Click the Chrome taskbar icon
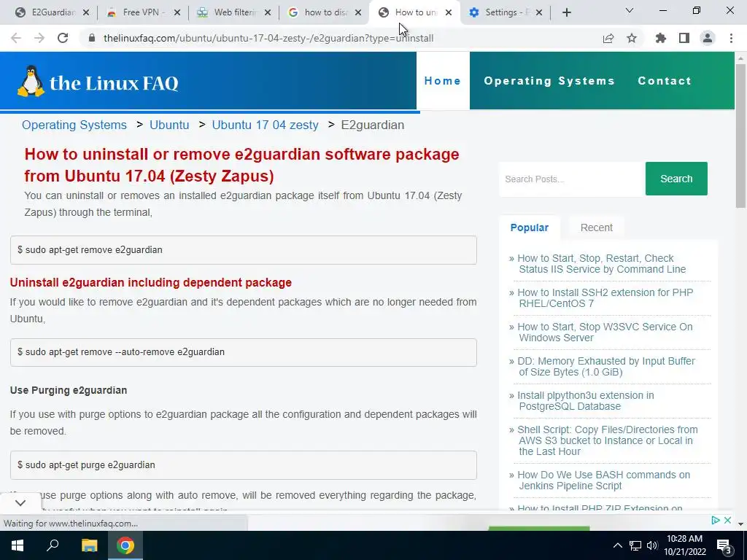Image resolution: width=747 pixels, height=560 pixels. [125, 545]
